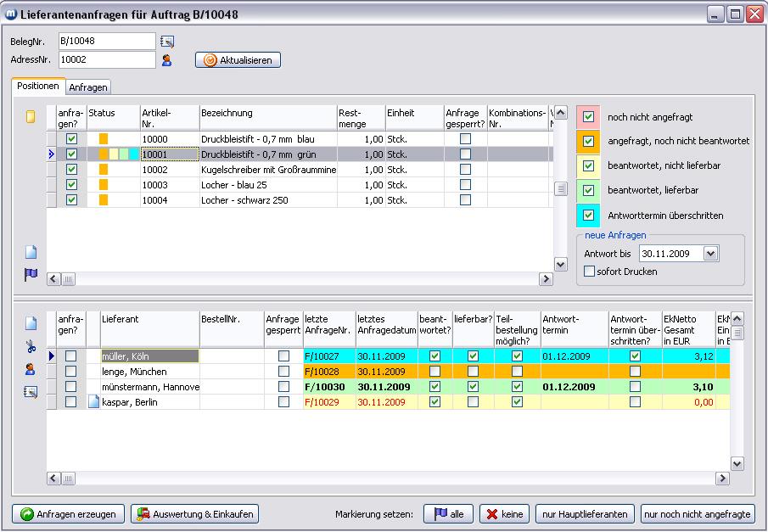Click the person icon beside AdressNr.
768x532 pixels.
pyautogui.click(x=166, y=59)
